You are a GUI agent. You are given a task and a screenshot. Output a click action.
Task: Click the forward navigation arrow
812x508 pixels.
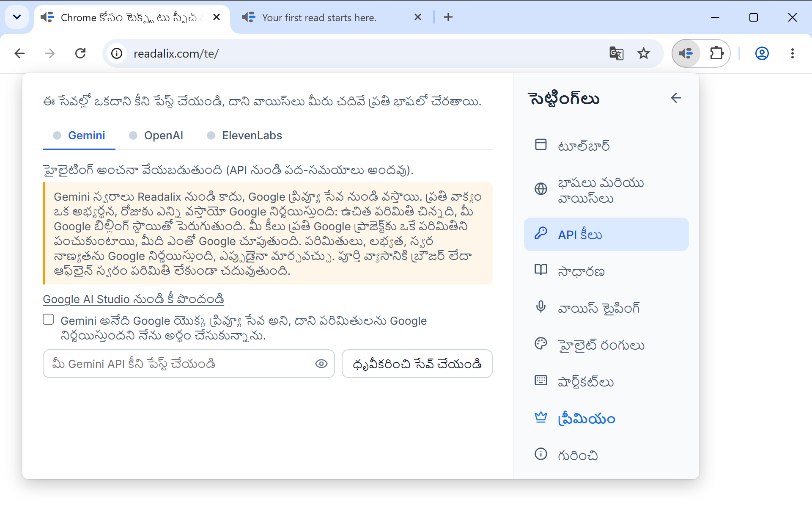(x=50, y=53)
